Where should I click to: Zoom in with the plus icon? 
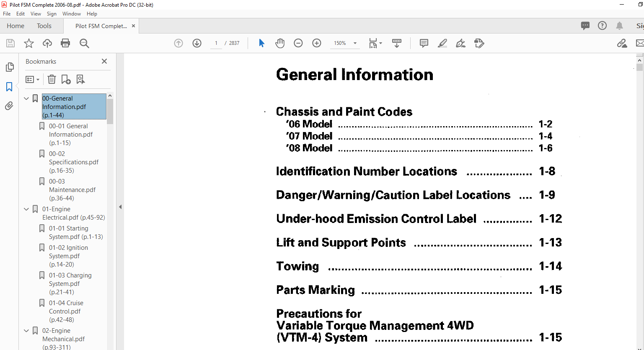[x=317, y=43]
